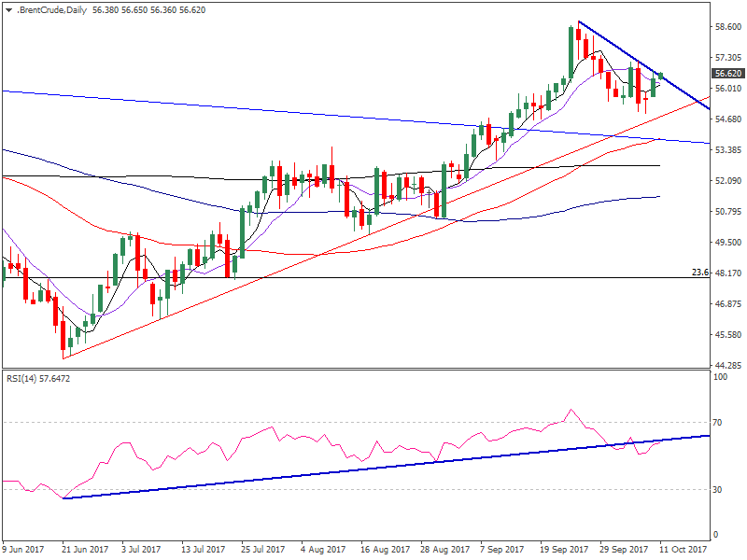Click the 28 Aug 2017 date label
Image resolution: width=747 pixels, height=560 pixels.
[445, 549]
